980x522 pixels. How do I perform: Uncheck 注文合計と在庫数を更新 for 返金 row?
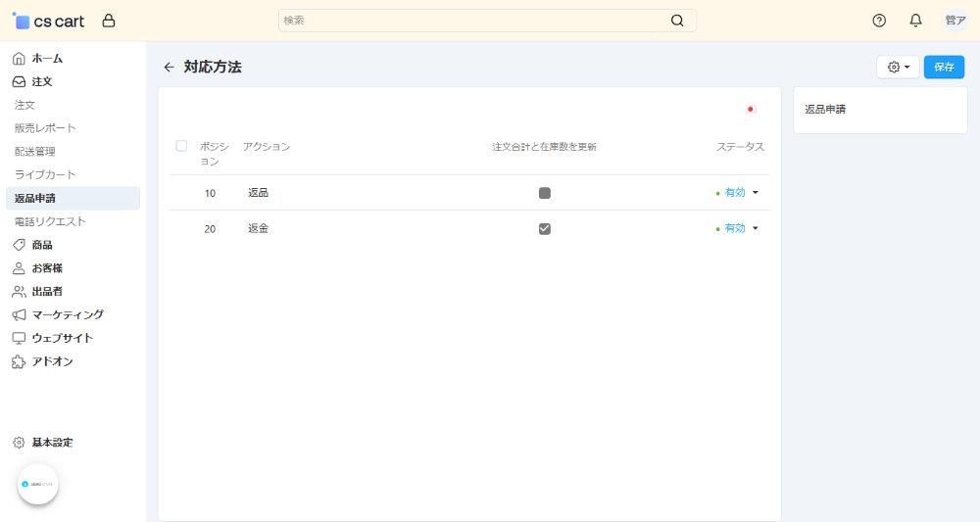[544, 228]
